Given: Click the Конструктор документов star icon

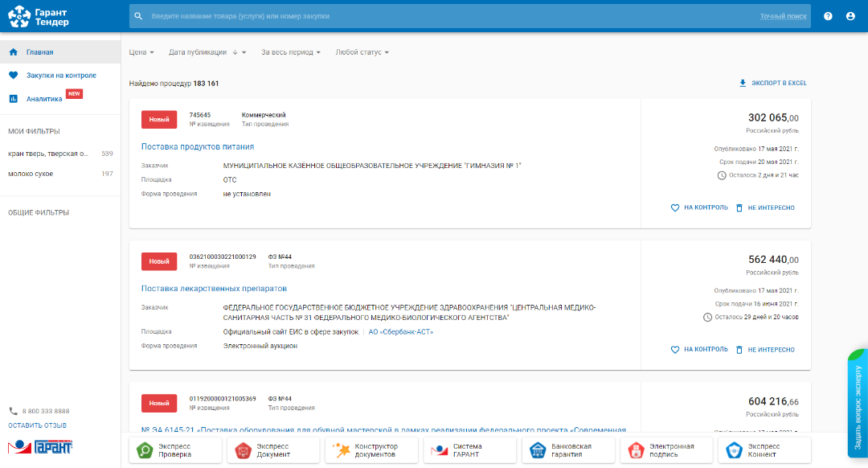Looking at the screenshot, I should (341, 450).
